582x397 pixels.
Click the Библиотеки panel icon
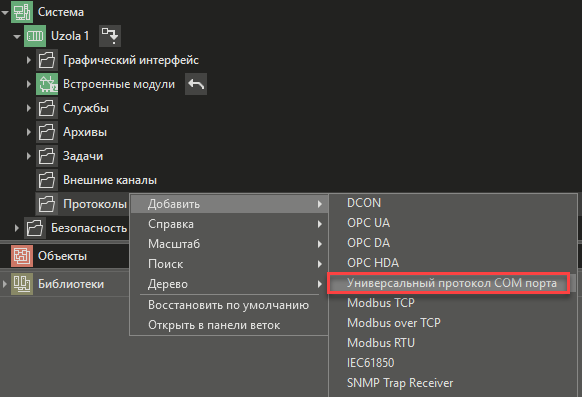pyautogui.click(x=22, y=284)
